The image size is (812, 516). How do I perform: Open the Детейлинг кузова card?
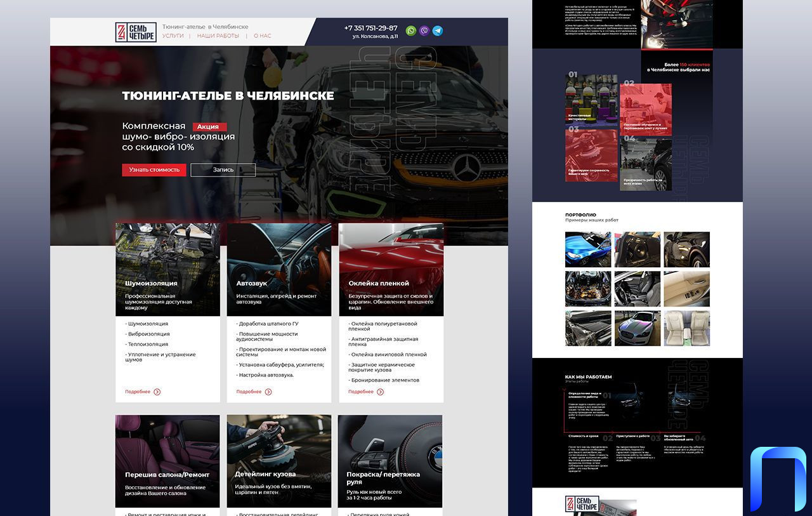279,461
